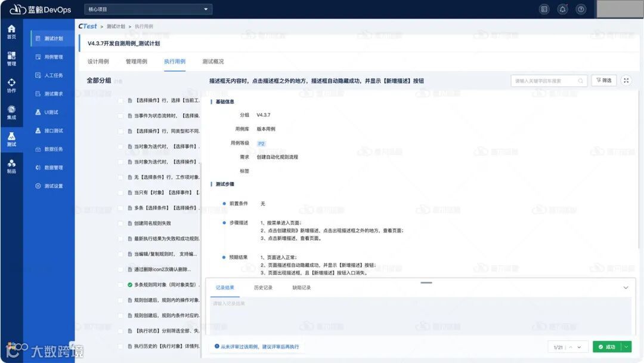Open the 管理 management icon
The image size is (644, 363).
click(11, 59)
